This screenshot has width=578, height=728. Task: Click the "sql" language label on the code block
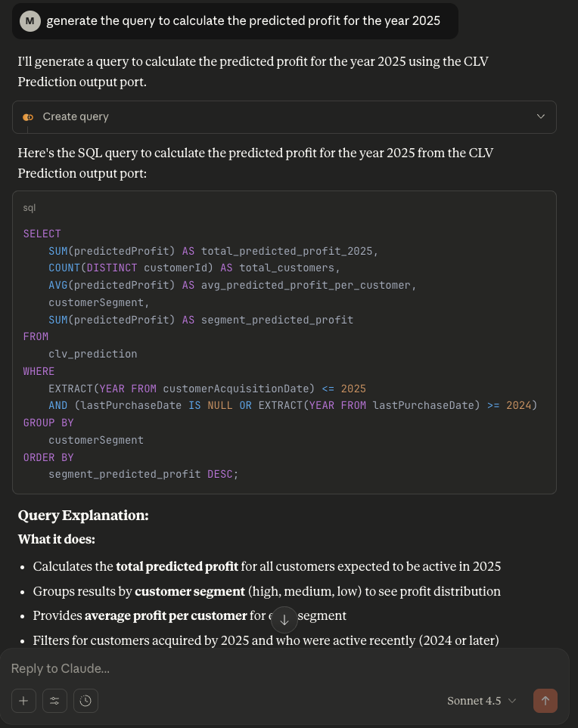point(28,207)
